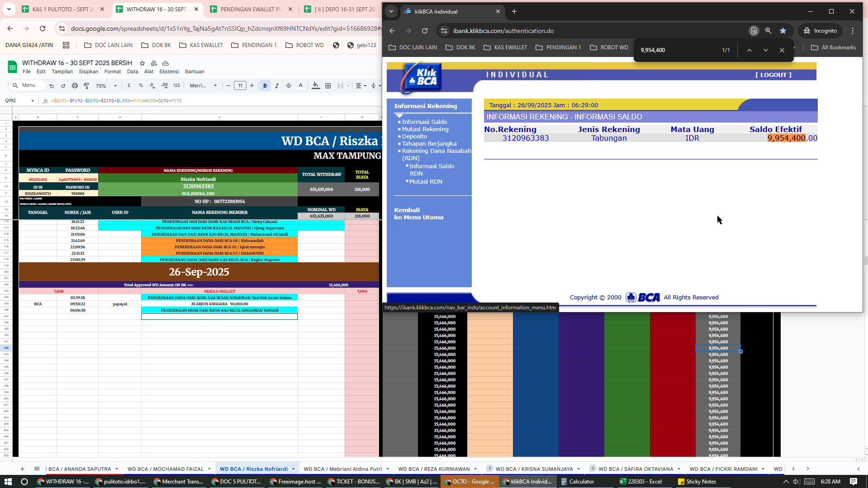Viewport: 868px width, 488px height.
Task: Open the zoom 75% dropdown
Action: (106, 85)
